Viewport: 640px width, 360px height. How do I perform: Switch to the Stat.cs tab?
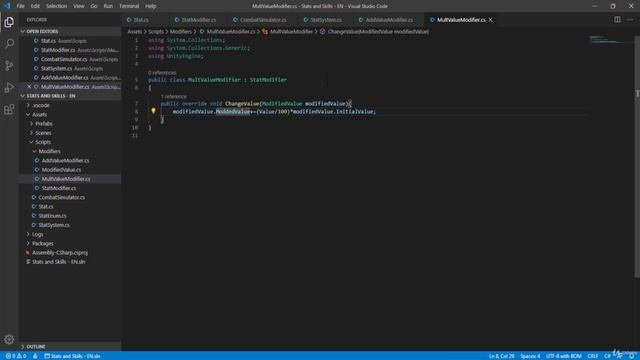[141, 20]
